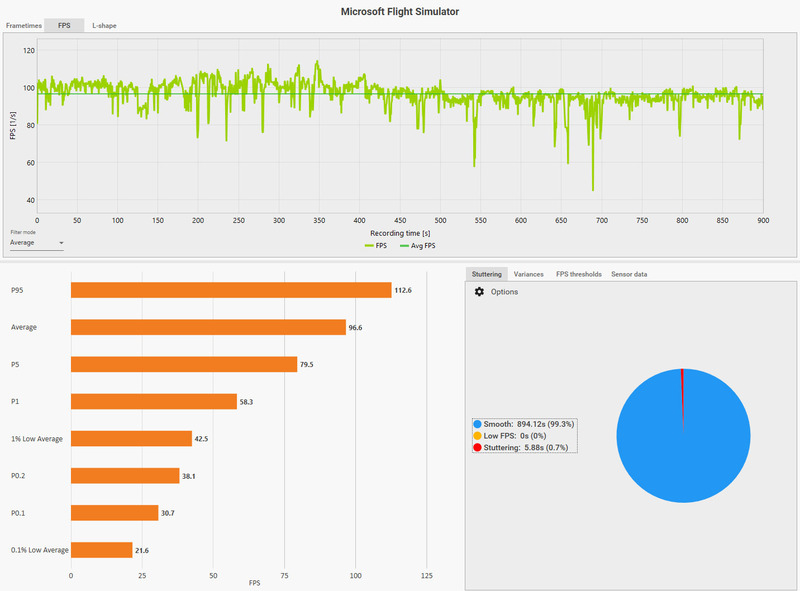Switch to the Frametimes tab
Screen dimensions: 800x591
point(23,26)
